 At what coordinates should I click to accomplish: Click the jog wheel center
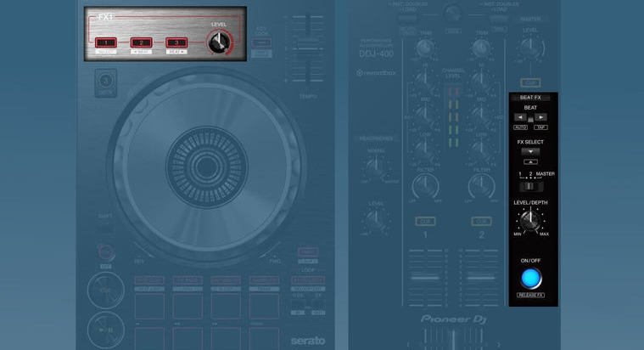206,167
